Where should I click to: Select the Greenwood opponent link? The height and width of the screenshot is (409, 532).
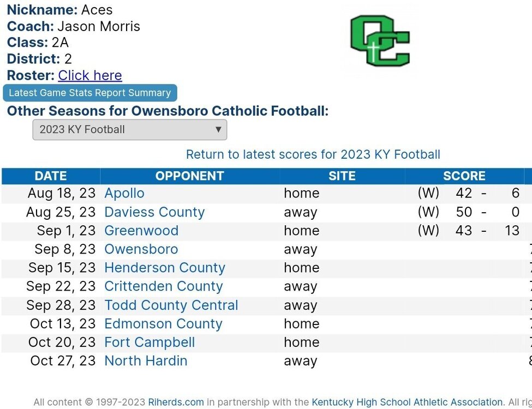coord(141,231)
